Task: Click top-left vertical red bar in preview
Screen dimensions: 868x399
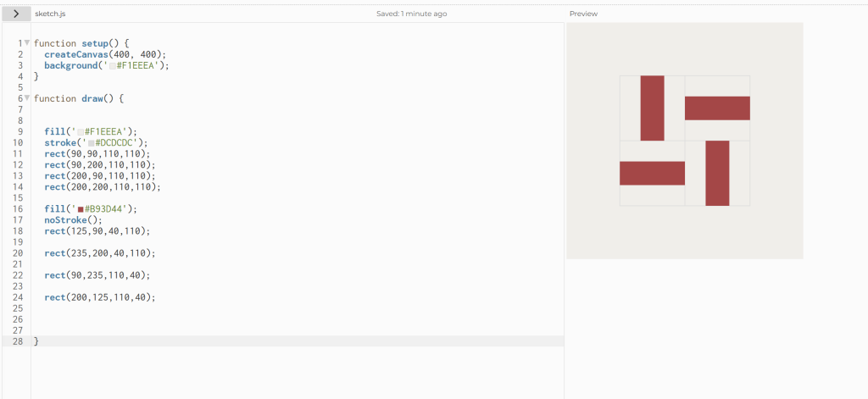Action: (652, 108)
